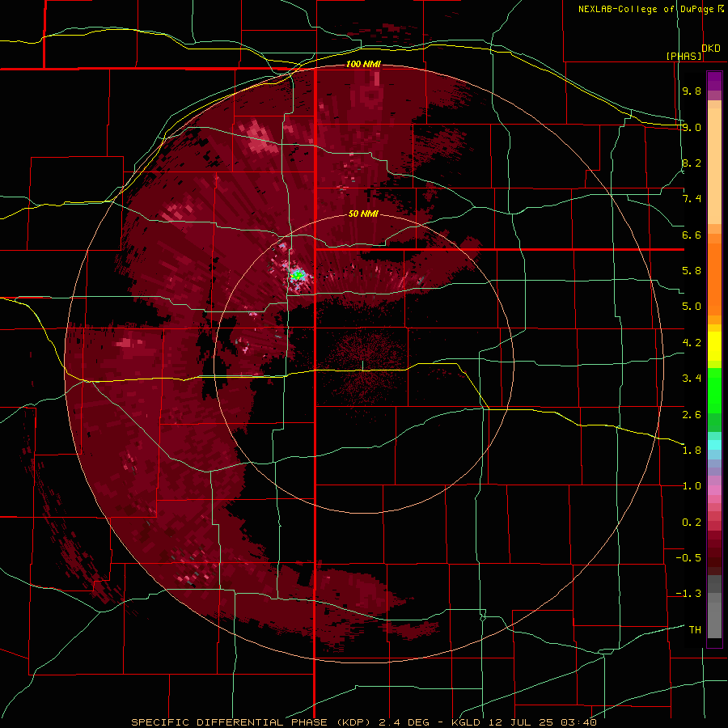Click the 3.4 color scale value

(x=692, y=379)
